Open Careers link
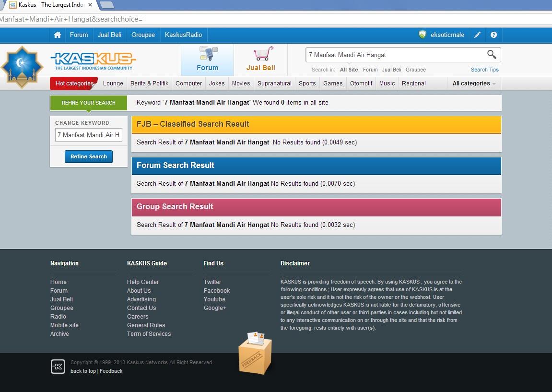This screenshot has height=392, width=552. (138, 317)
